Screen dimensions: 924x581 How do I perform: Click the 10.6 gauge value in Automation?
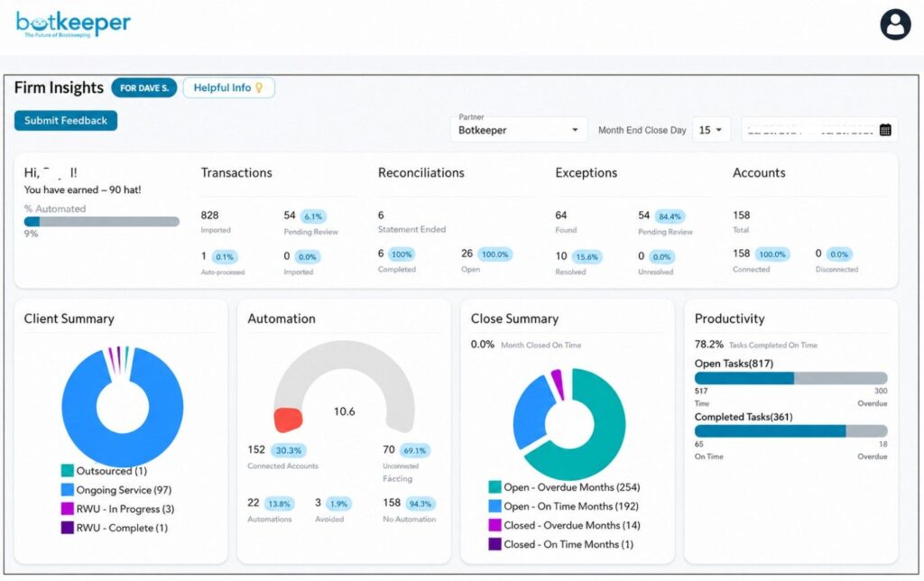344,411
